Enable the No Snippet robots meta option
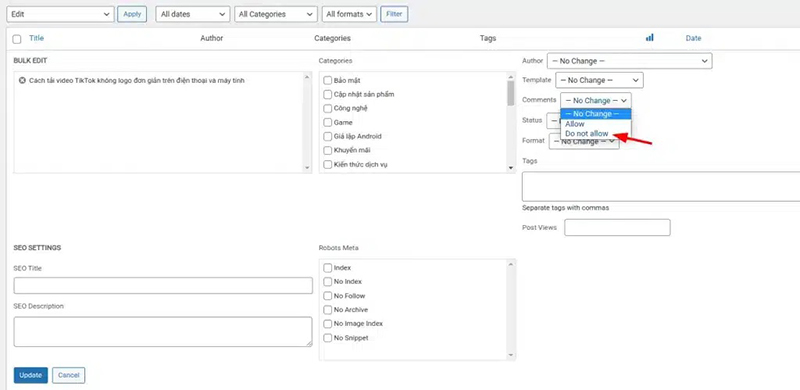800x390 pixels. [x=328, y=338]
